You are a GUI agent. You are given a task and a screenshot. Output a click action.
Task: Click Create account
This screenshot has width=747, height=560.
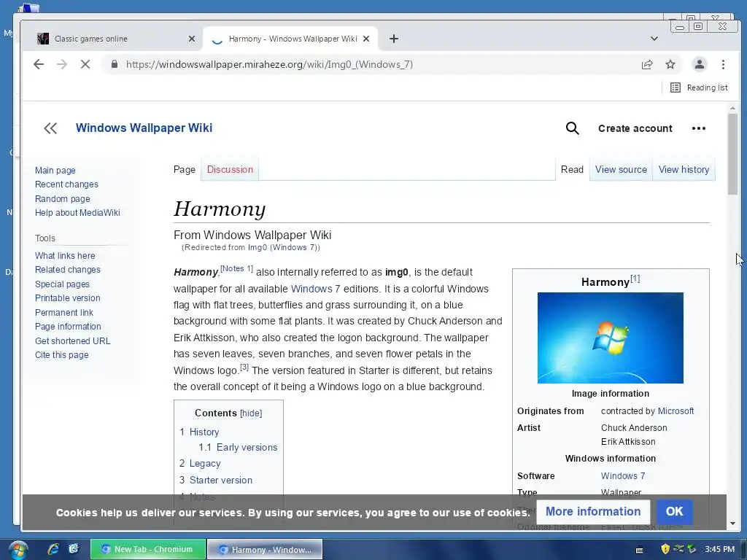tap(635, 128)
